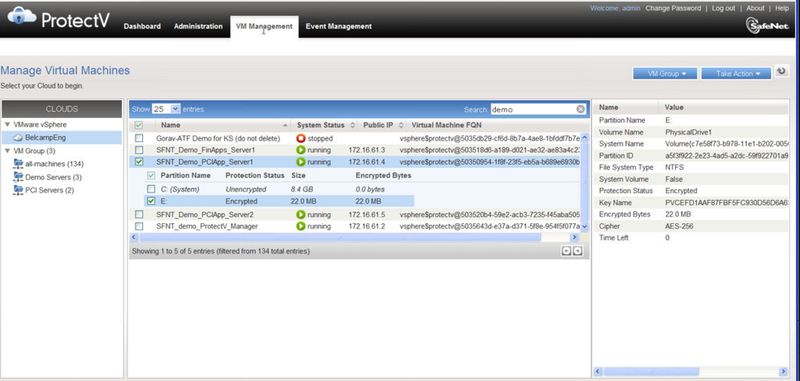Click the BelcampEng cloud icon
This screenshot has width=800, height=381.
(18, 138)
